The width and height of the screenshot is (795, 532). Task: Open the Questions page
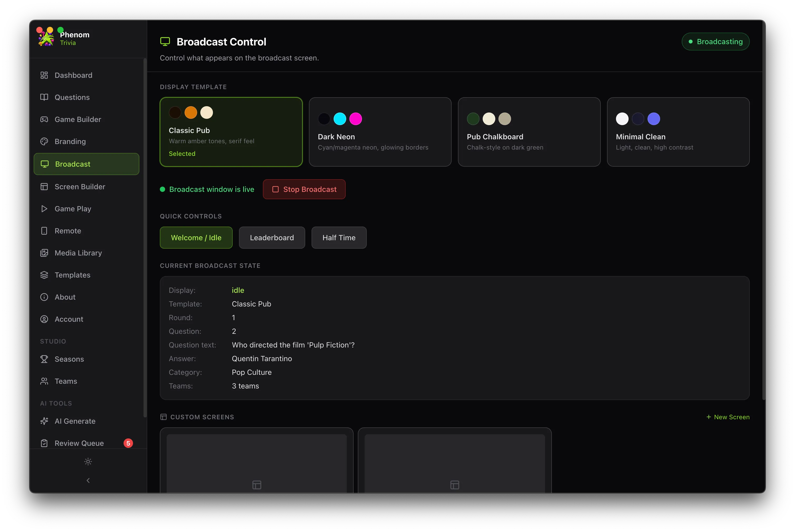tap(86, 97)
